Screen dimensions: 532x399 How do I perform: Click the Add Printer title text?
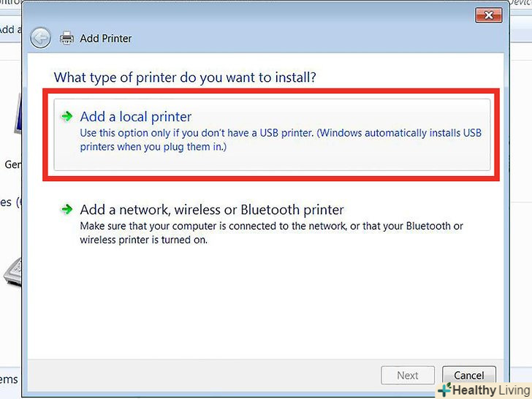(106, 38)
